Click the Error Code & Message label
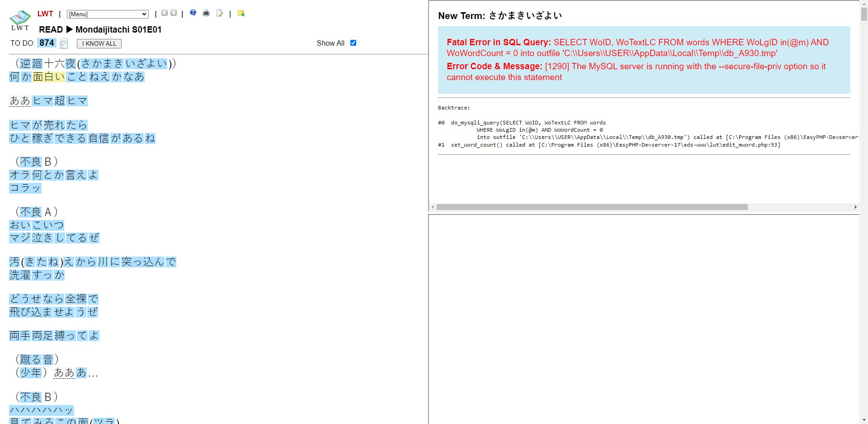 click(494, 67)
